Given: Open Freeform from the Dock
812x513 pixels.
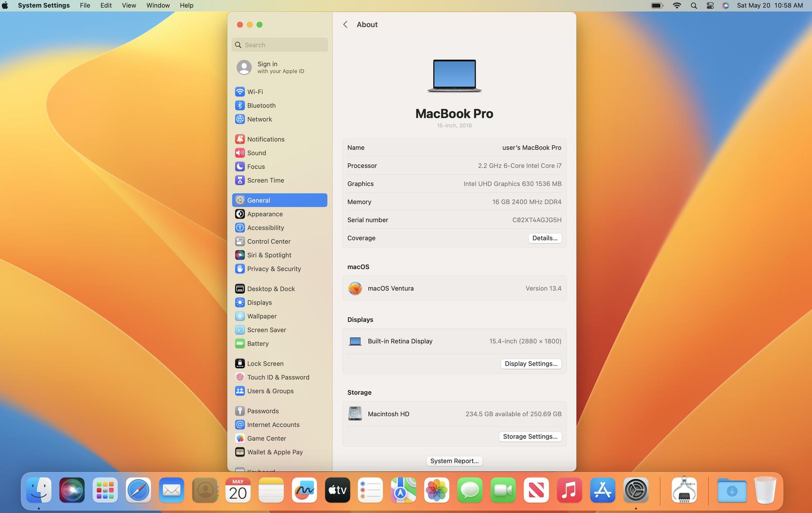Looking at the screenshot, I should [304, 490].
